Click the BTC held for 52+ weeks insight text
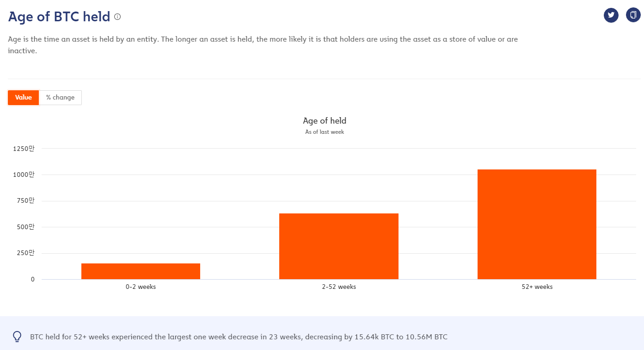644x350 pixels. pos(239,337)
